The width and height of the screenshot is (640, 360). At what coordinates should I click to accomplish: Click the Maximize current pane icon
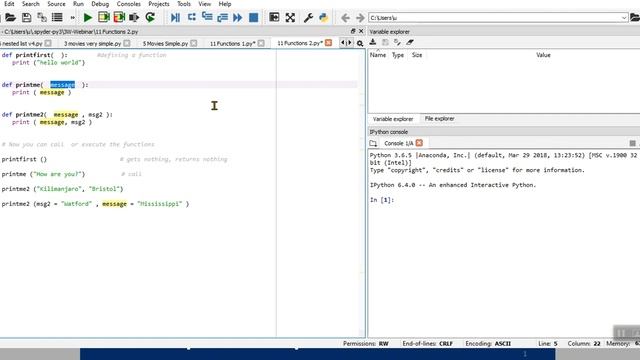tap(274, 17)
